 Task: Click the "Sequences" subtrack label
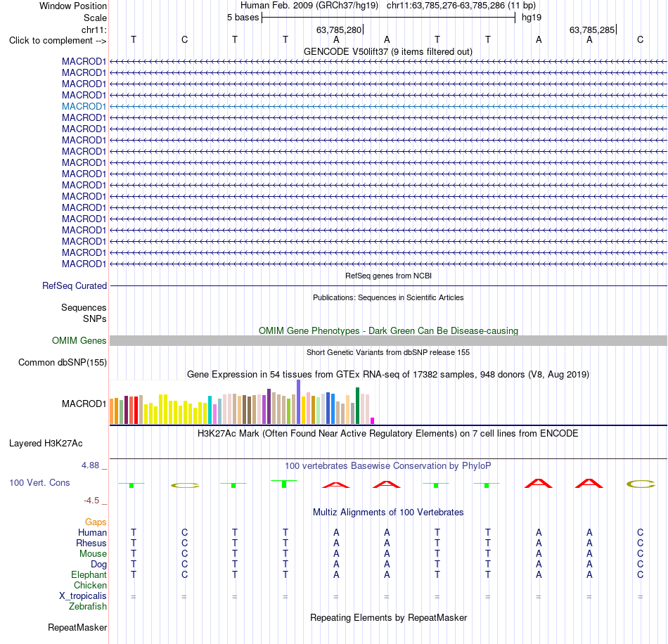pyautogui.click(x=84, y=307)
